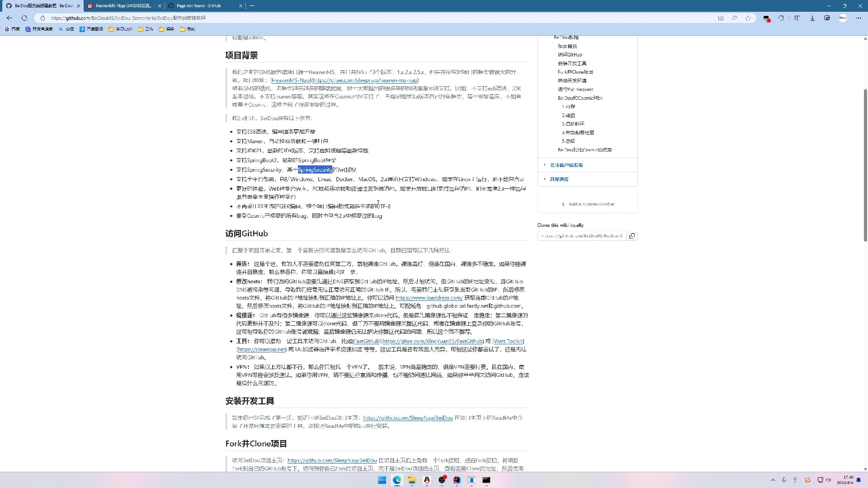Jump to Fork并Clone项目 in the sidebar
Image resolution: width=868 pixels, height=488 pixels.
coord(576,72)
